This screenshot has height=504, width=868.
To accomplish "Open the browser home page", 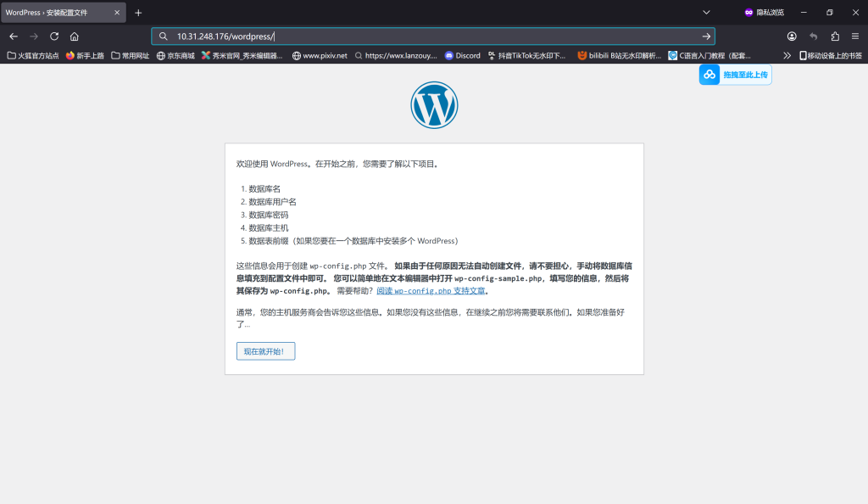I will click(75, 36).
